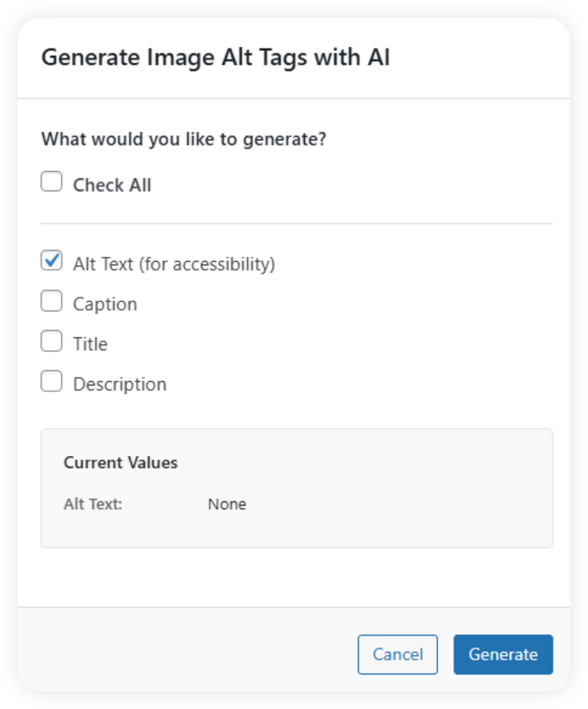588x709 pixels.
Task: Enable the Caption checkbox
Action: pyautogui.click(x=51, y=301)
